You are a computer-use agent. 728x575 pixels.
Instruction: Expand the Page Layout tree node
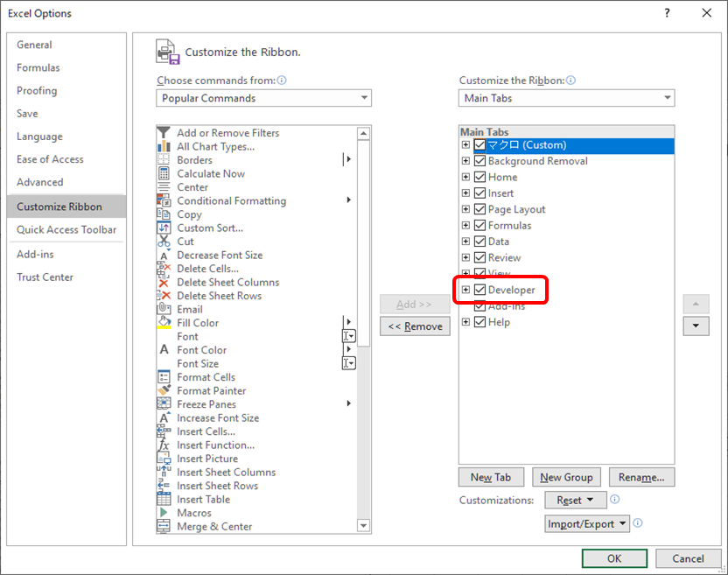point(465,209)
